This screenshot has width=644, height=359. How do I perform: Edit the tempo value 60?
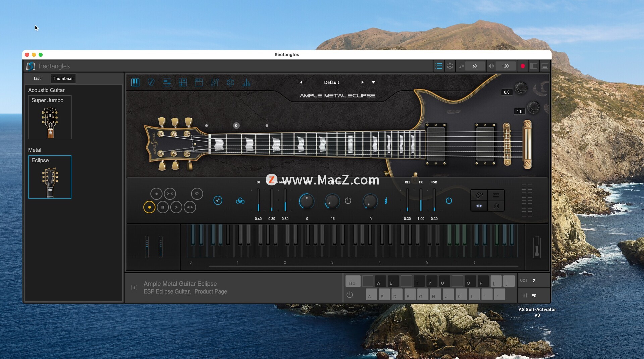475,66
